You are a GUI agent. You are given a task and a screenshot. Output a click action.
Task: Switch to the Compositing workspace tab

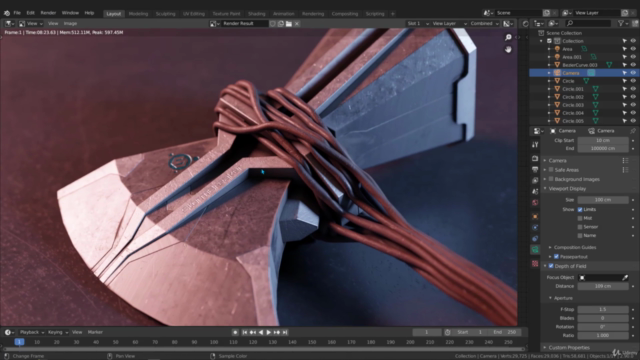[x=344, y=13]
